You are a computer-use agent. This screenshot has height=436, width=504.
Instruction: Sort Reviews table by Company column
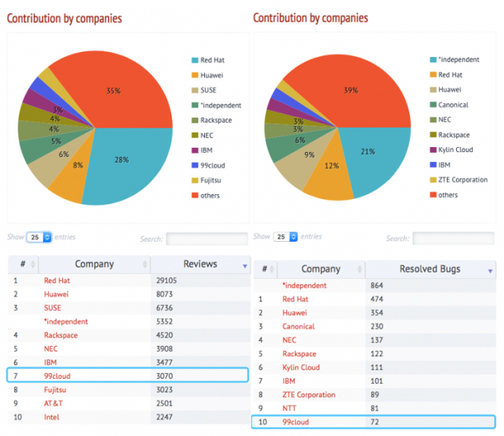94,265
